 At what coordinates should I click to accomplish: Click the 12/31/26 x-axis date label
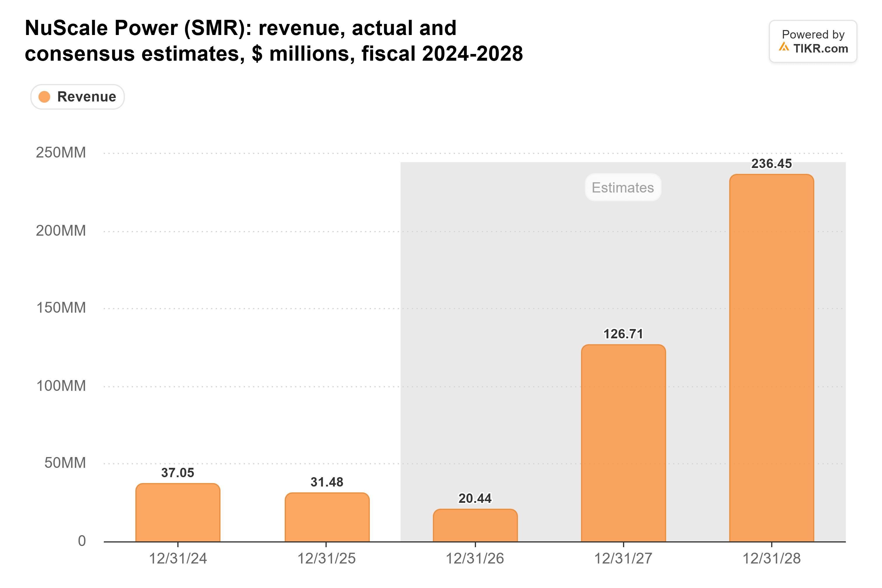[475, 558]
